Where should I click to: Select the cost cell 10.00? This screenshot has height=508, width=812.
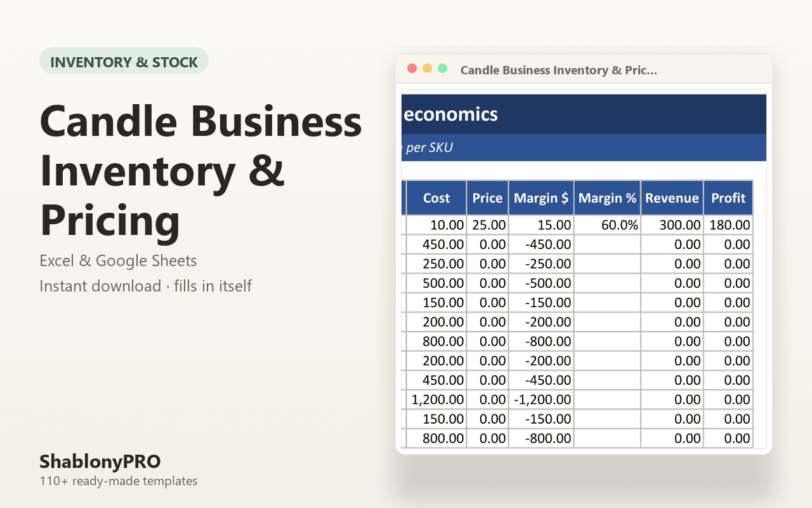(x=436, y=225)
